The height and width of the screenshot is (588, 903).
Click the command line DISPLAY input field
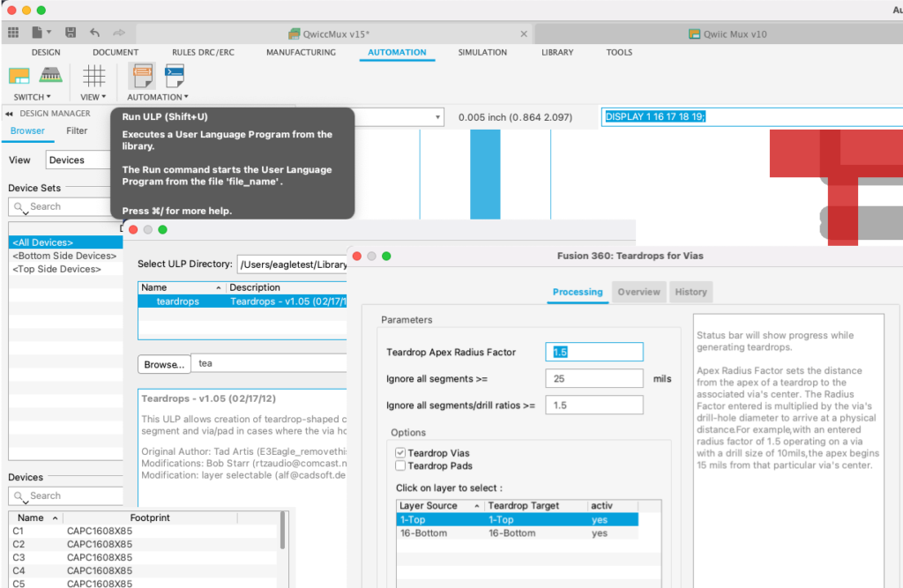pos(752,117)
